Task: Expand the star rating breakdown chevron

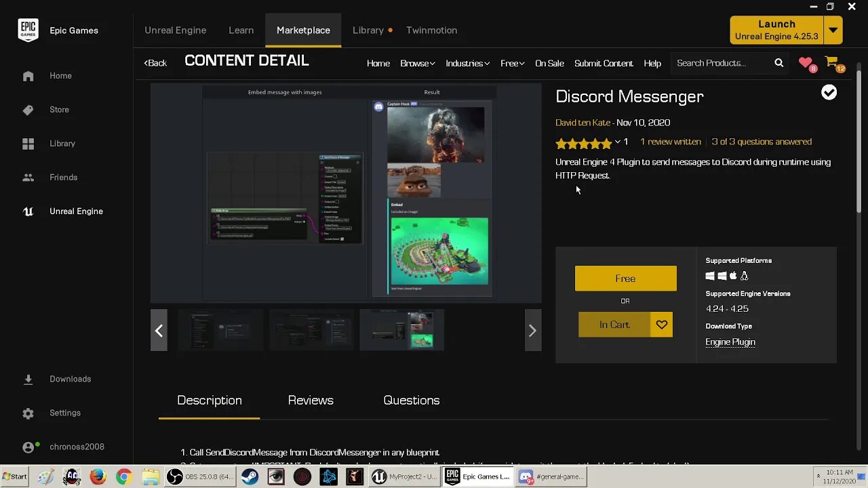Action: click(x=617, y=142)
